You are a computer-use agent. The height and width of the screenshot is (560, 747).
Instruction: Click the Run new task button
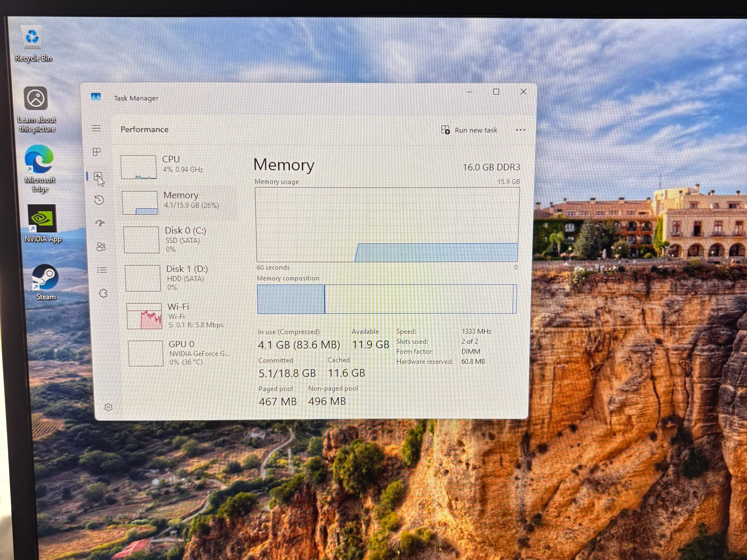[x=469, y=130]
